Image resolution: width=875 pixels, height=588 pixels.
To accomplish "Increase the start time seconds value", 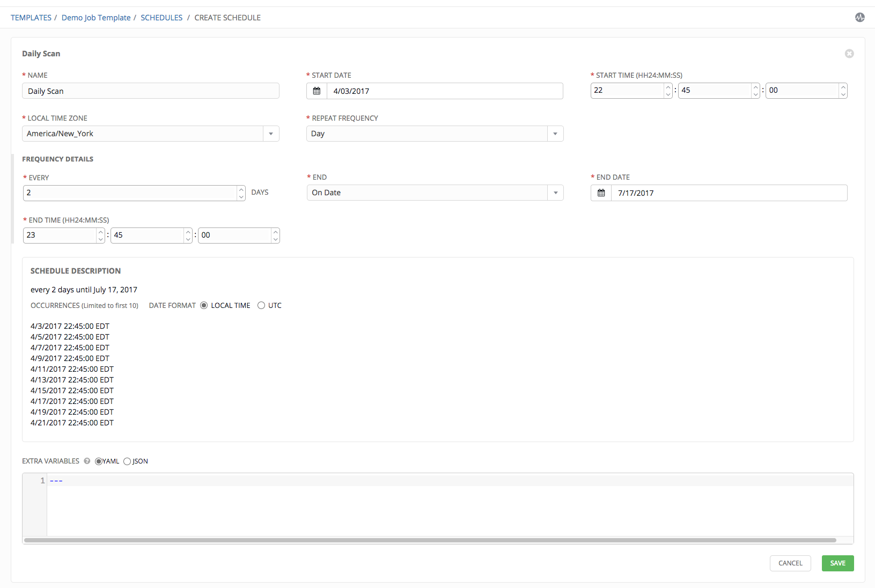I will (x=843, y=87).
